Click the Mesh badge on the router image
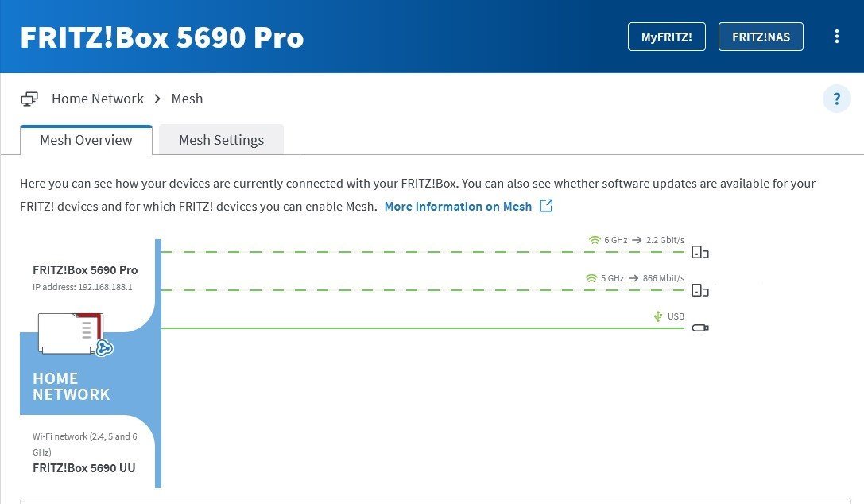The image size is (864, 504). point(103,347)
